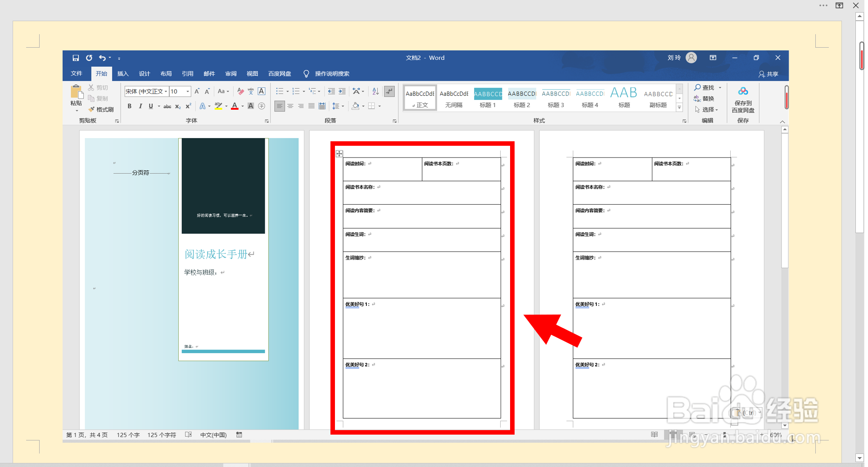The height and width of the screenshot is (467, 868).
Task: Open the font name dropdown (宋体)
Action: tap(166, 91)
